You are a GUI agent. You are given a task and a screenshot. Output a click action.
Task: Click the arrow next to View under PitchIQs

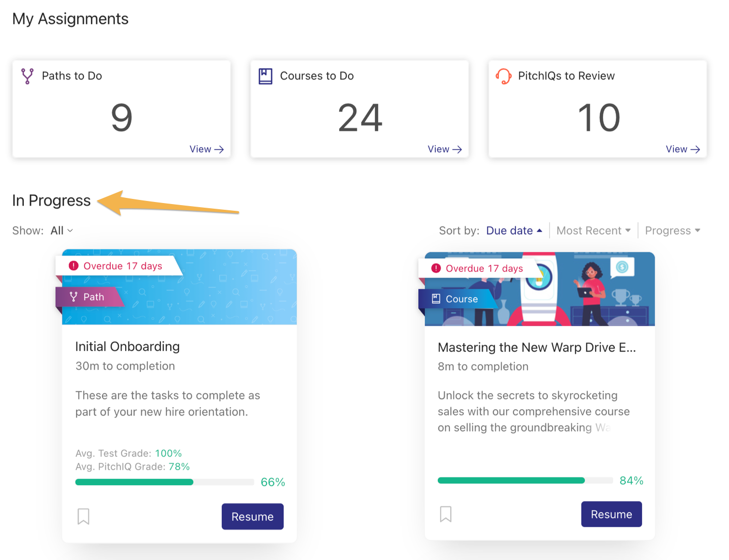point(695,149)
